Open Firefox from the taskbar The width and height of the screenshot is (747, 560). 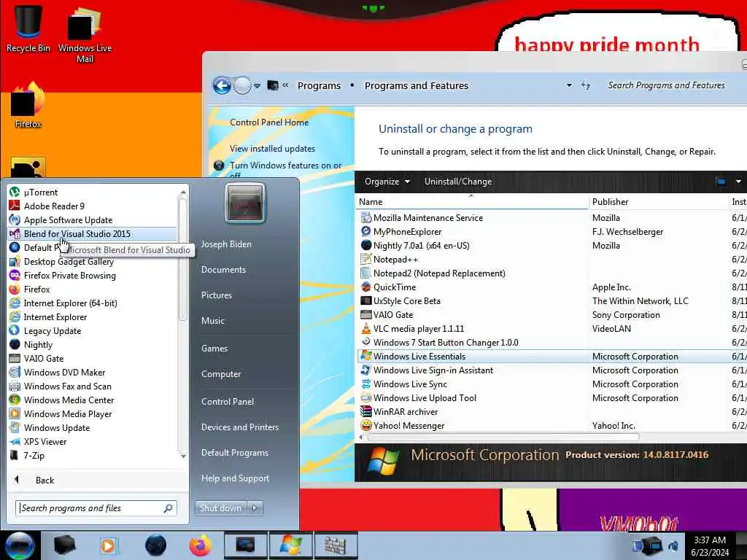coord(201,545)
